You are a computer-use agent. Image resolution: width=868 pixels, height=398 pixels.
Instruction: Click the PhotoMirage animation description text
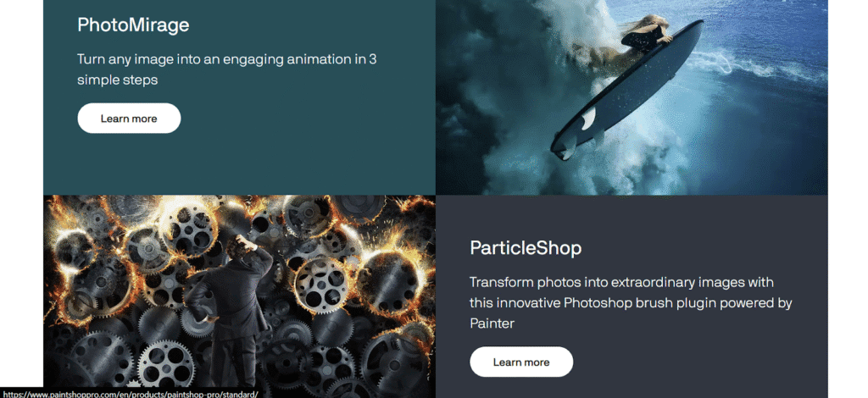(227, 69)
